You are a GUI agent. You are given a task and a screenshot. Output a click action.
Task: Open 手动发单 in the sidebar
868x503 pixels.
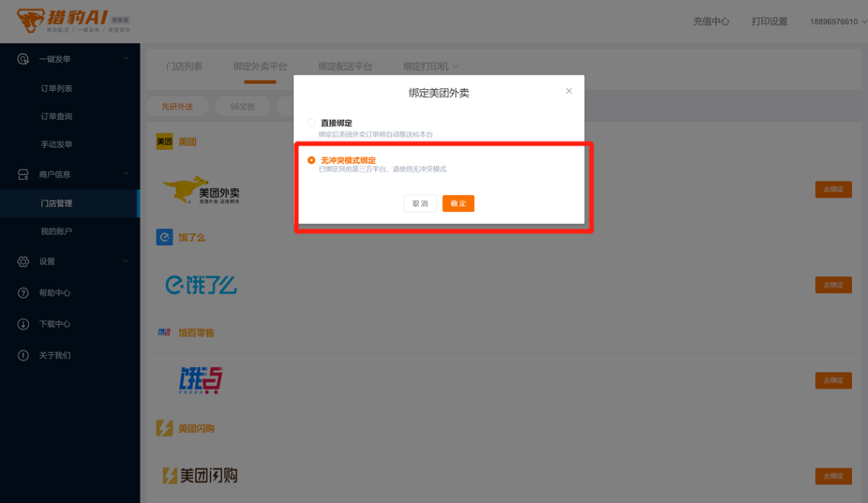click(x=56, y=145)
